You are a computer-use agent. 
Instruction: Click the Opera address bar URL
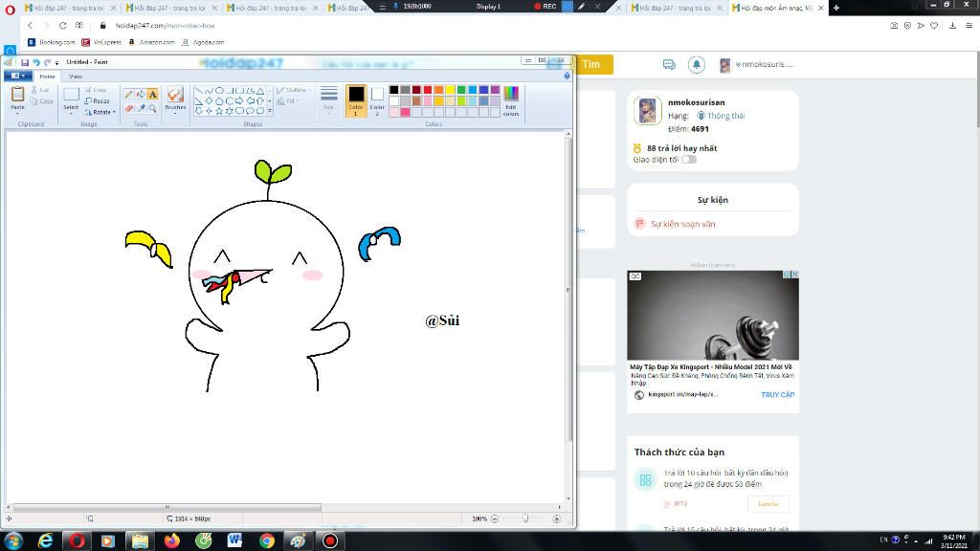click(165, 26)
